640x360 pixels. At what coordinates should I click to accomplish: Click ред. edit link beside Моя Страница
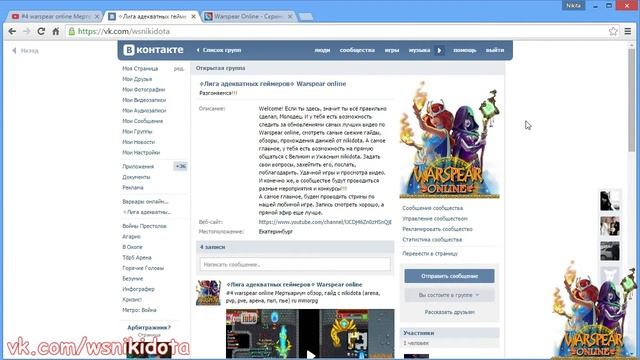[179, 69]
